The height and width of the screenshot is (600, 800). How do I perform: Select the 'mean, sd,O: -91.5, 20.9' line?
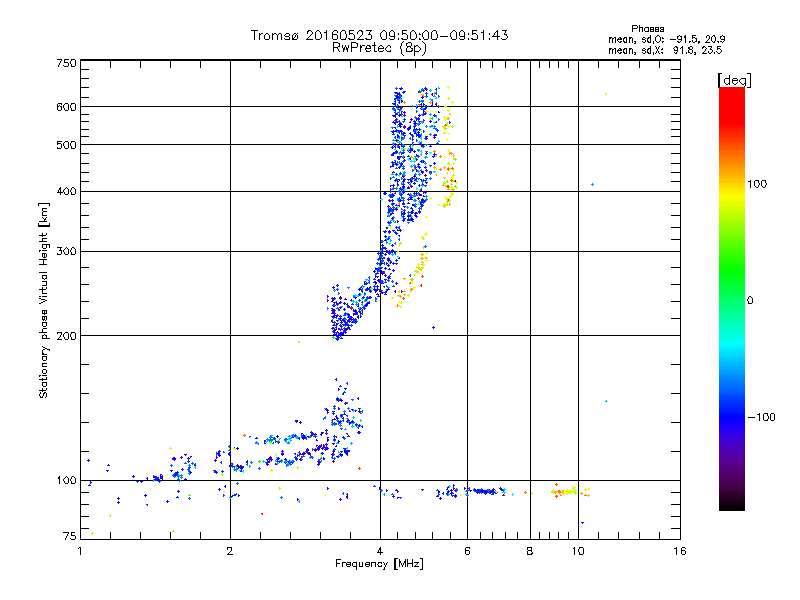tap(666, 39)
